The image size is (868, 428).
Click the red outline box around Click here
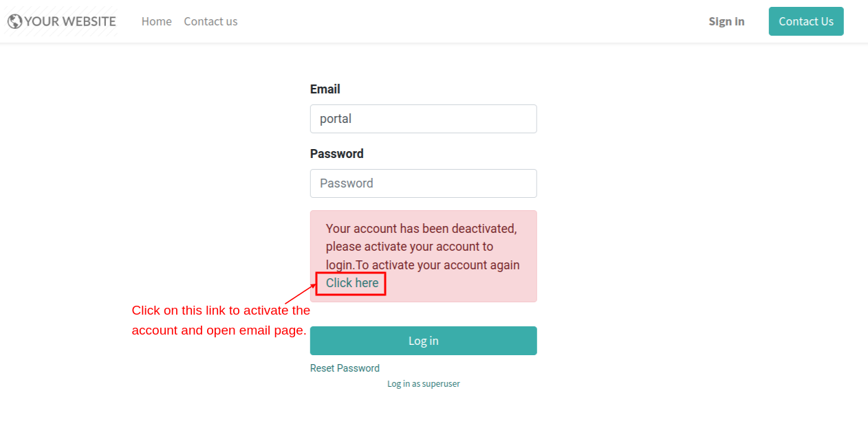click(x=351, y=284)
